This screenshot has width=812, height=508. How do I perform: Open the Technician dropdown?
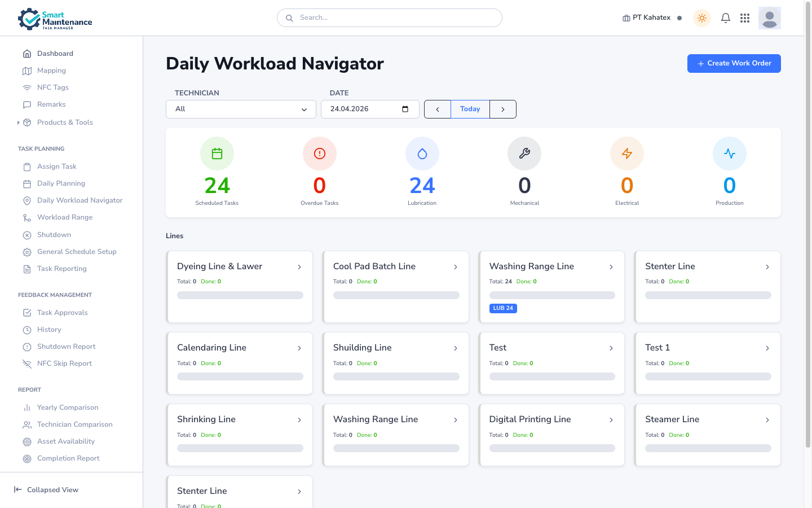[x=241, y=110]
